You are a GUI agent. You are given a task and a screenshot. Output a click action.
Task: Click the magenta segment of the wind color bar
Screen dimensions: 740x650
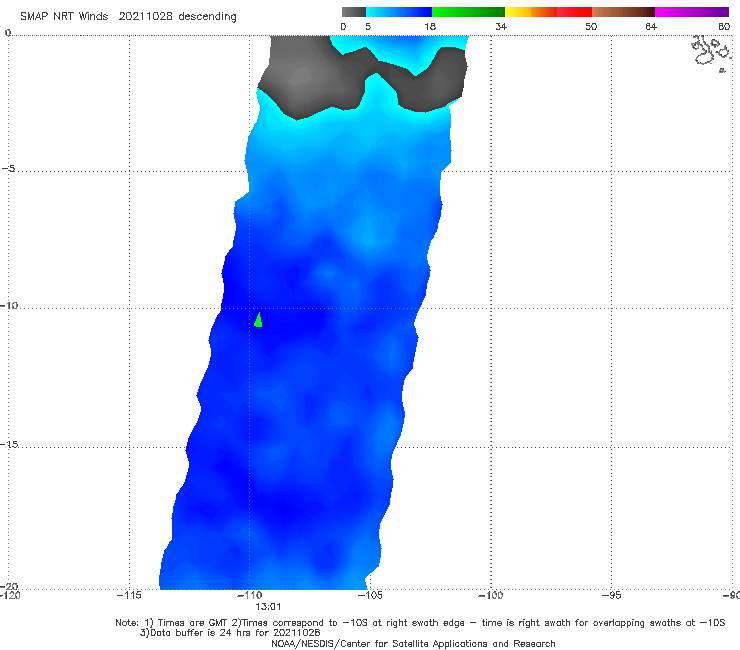pyautogui.click(x=692, y=12)
